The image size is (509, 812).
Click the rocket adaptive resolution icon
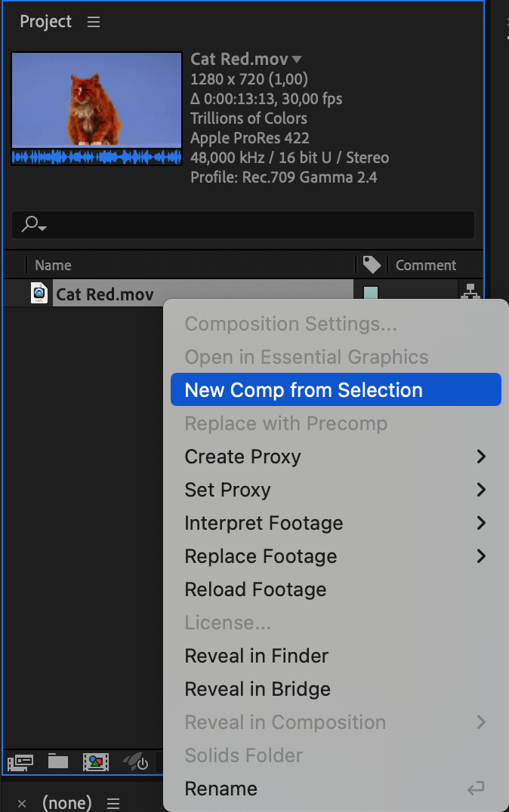[135, 762]
